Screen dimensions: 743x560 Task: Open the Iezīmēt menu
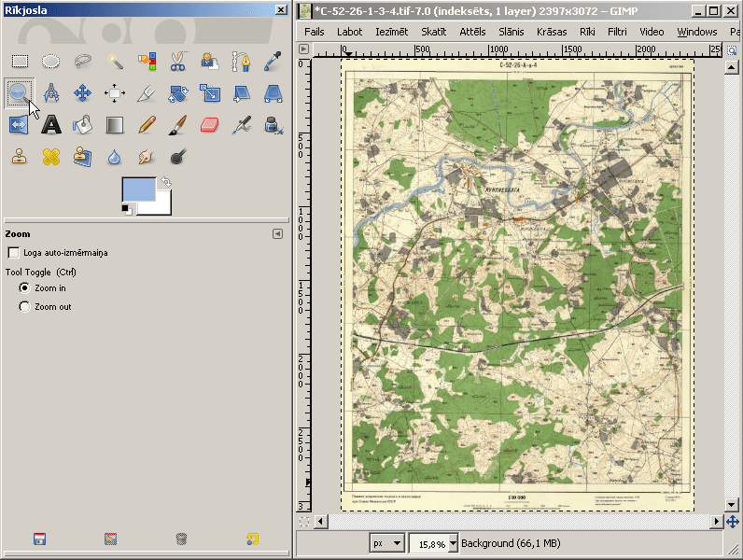tap(391, 32)
